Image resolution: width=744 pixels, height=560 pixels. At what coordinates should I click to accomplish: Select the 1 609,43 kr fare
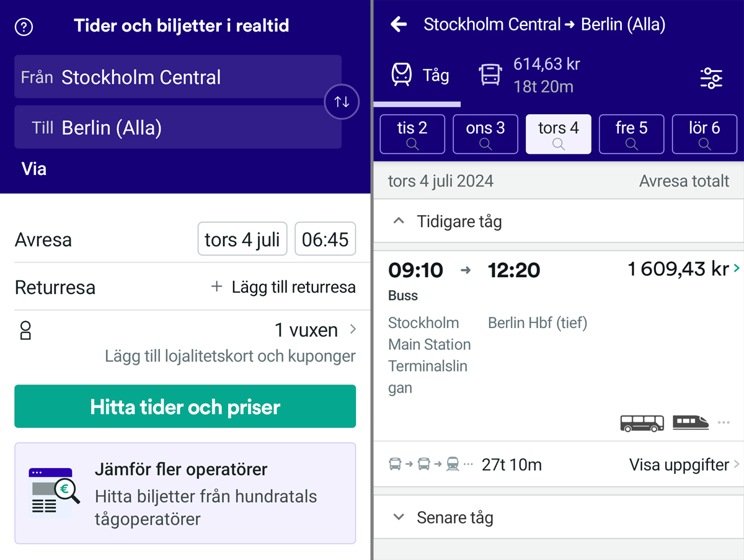(680, 269)
